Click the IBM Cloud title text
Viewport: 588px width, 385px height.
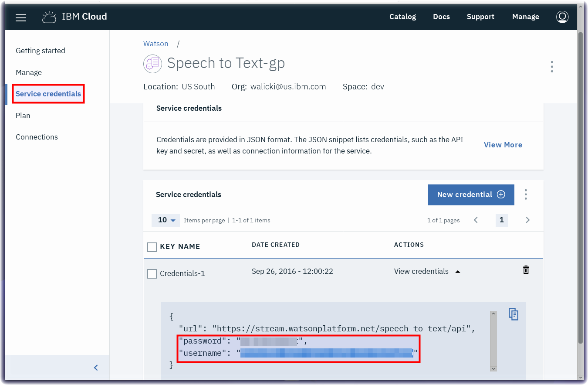pos(84,17)
